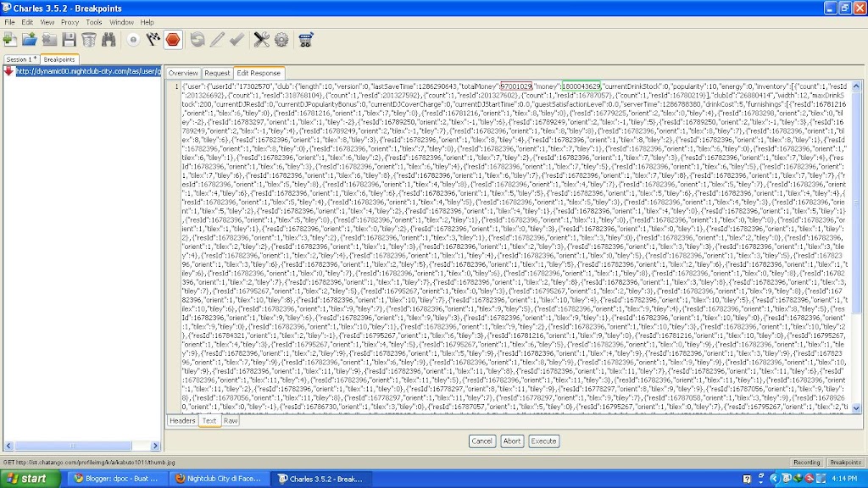Switch to the Raw view tab

coord(231,420)
